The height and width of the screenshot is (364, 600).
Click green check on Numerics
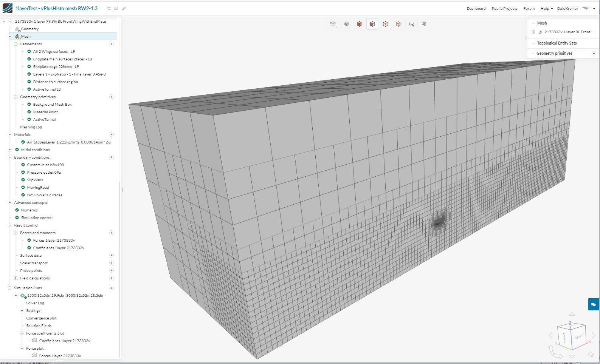pyautogui.click(x=17, y=210)
